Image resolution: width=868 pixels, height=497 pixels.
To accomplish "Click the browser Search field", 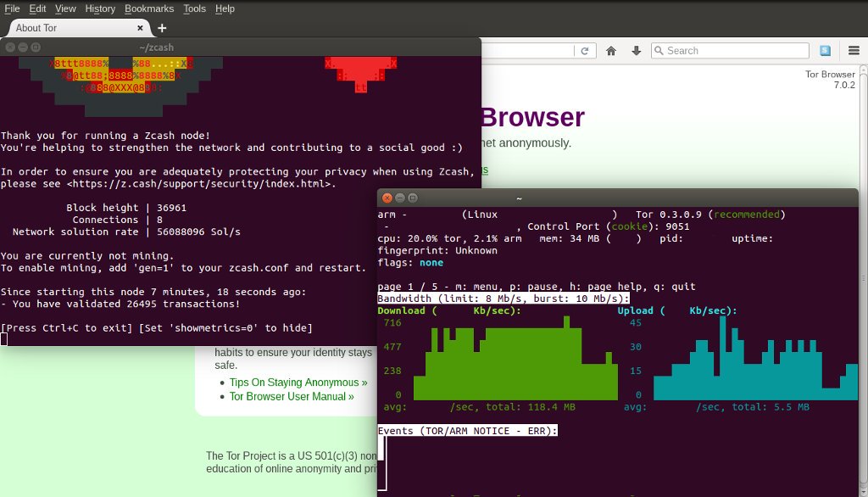I will [730, 51].
